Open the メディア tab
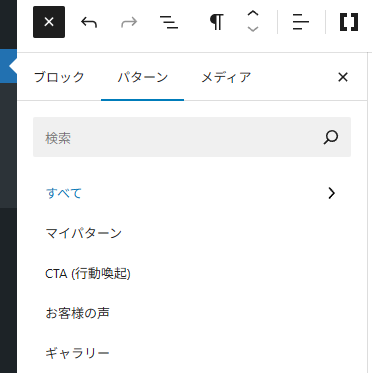 click(226, 77)
